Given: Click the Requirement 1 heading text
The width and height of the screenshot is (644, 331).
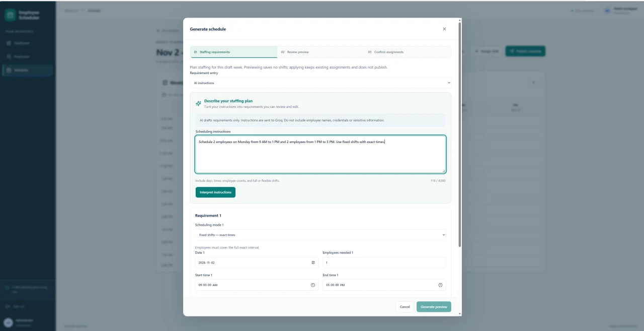Looking at the screenshot, I should 208,216.
